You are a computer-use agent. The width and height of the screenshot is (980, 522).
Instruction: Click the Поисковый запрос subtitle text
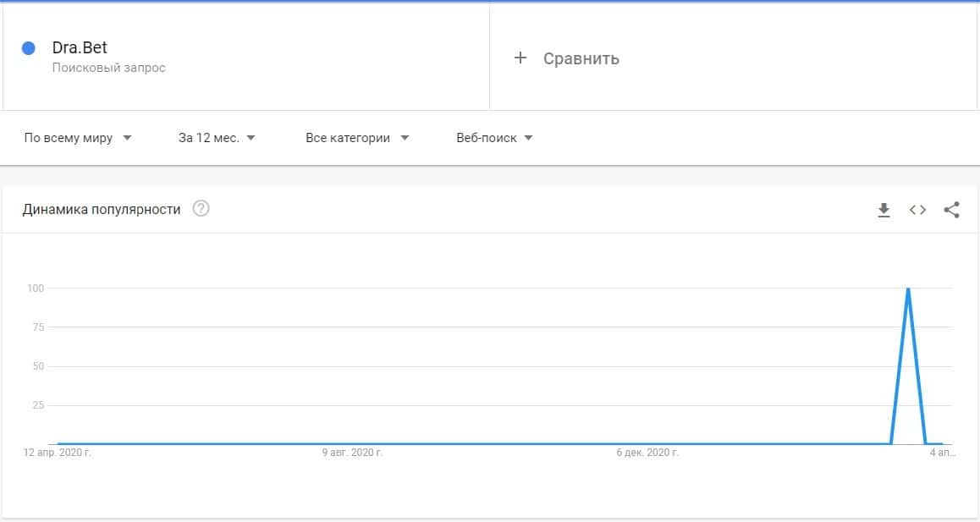108,68
